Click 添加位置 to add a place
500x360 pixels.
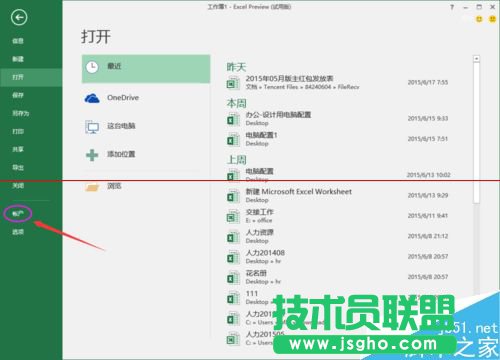pos(146,154)
